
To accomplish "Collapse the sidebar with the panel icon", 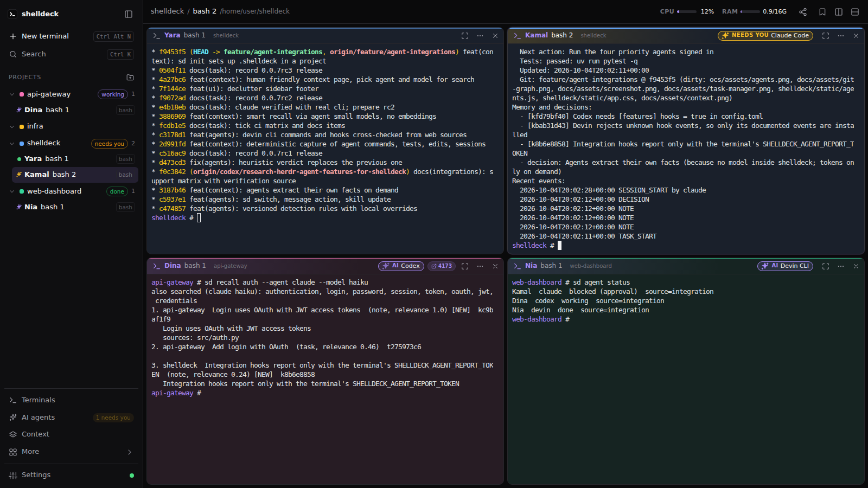I will pos(129,14).
